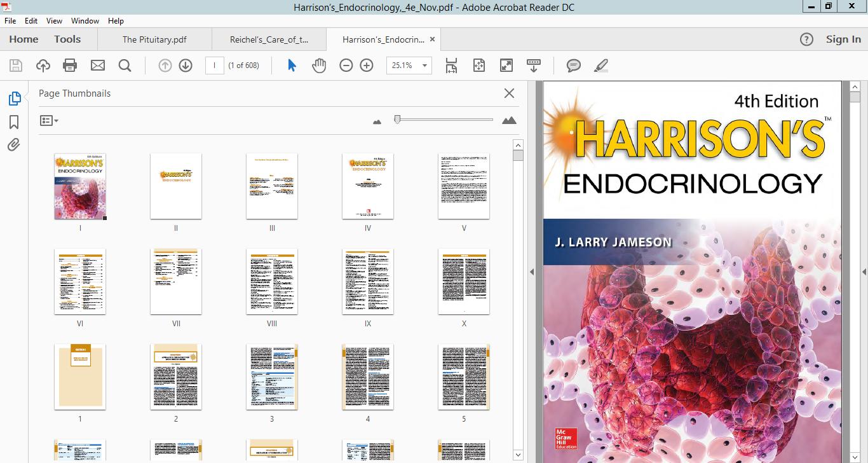Image resolution: width=868 pixels, height=463 pixels.
Task: Open the Find text magnifier icon
Action: click(125, 65)
